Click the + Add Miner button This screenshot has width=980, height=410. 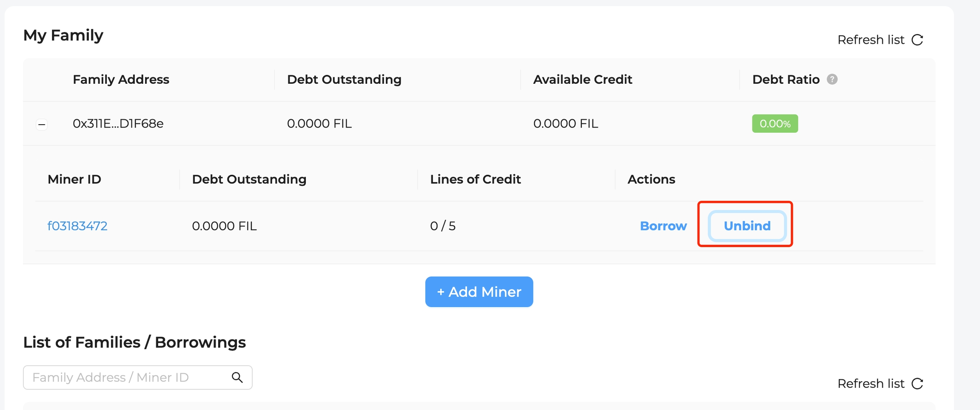pos(479,292)
